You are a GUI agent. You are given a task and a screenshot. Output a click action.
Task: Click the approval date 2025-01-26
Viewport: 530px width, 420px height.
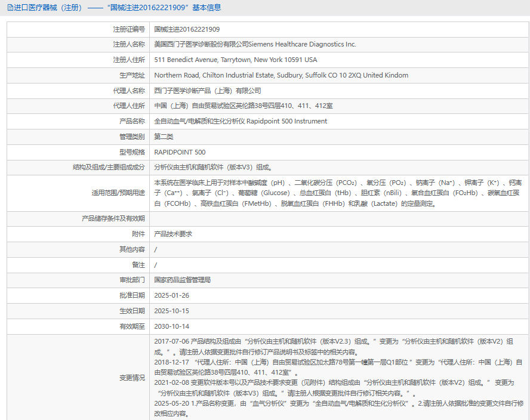[x=172, y=296]
